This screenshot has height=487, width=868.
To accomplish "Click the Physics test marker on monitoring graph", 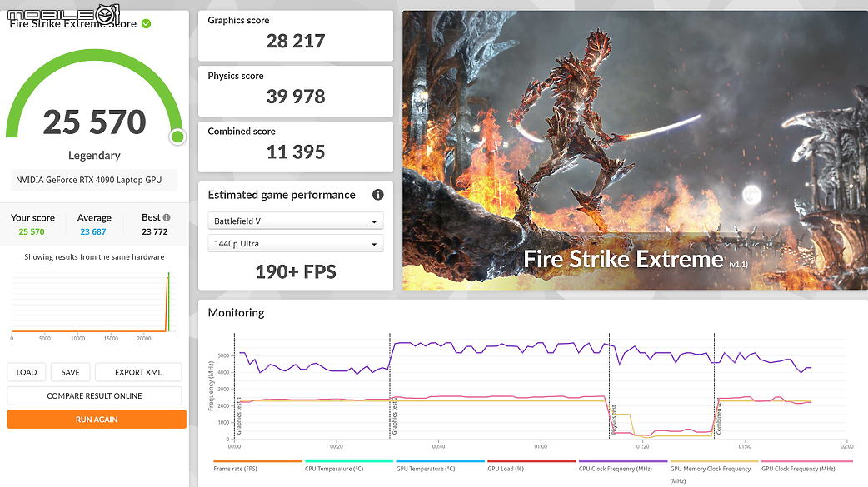I will tap(615, 419).
